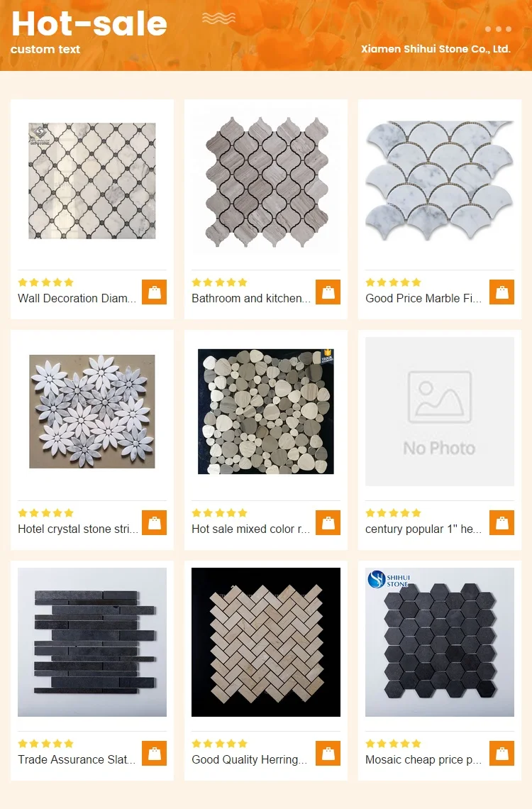This screenshot has width=532, height=809.
Task: Click shopping bag icon for Good Quality Herring...
Action: pos(328,753)
